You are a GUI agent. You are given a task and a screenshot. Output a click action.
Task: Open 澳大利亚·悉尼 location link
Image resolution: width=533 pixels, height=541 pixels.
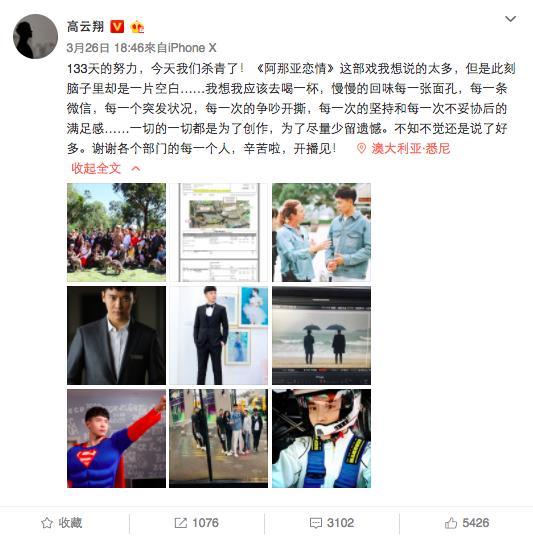[x=411, y=149]
